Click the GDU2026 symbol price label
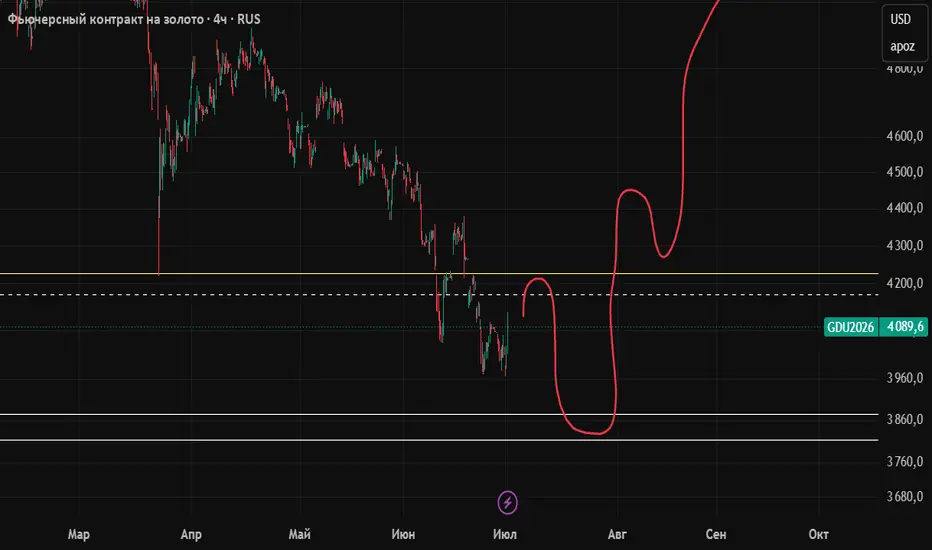This screenshot has height=550, width=932. (851, 327)
